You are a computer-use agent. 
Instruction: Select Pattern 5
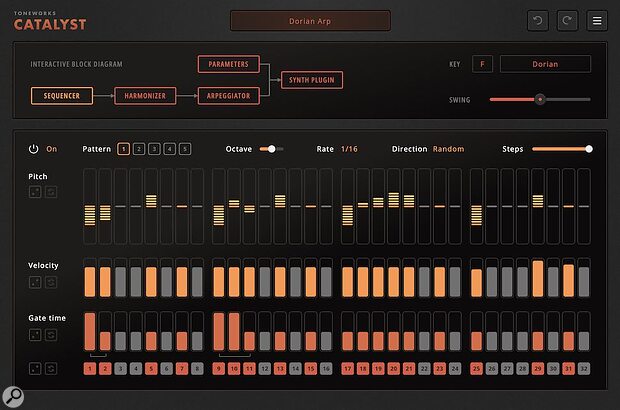click(185, 149)
